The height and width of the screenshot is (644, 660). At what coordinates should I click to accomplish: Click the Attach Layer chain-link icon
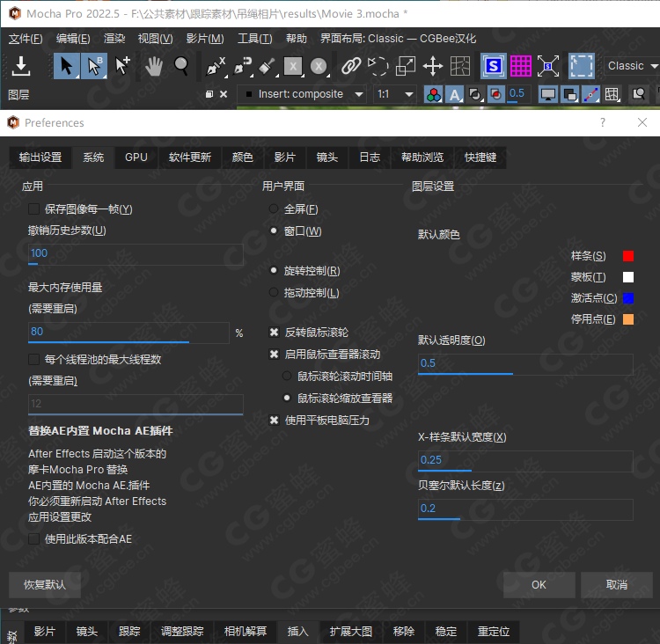[350, 66]
